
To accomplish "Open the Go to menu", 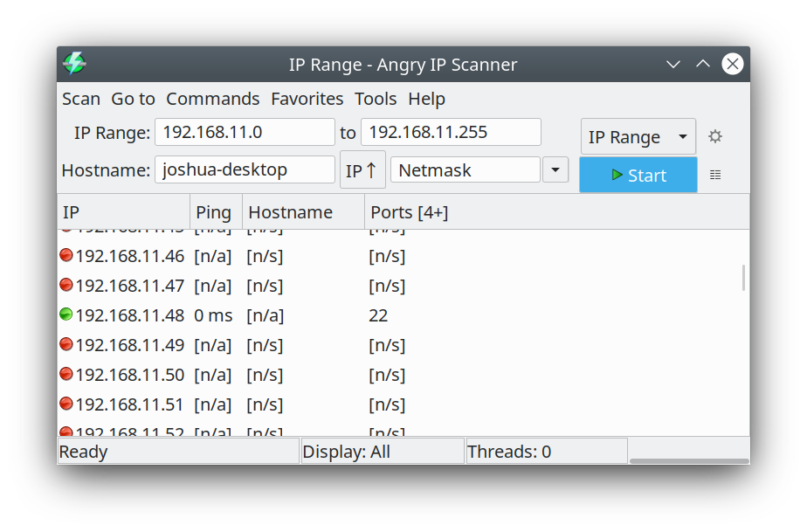I will click(133, 99).
